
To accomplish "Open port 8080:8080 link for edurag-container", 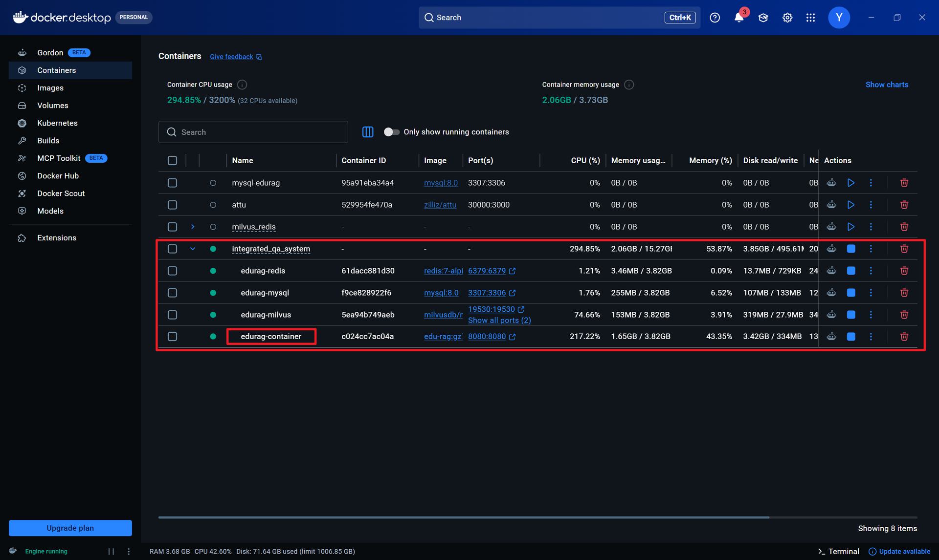I will point(492,337).
